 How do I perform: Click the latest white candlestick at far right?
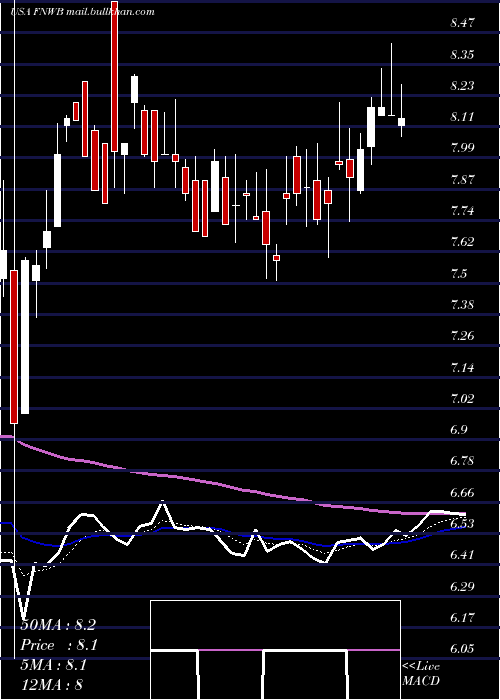point(401,122)
